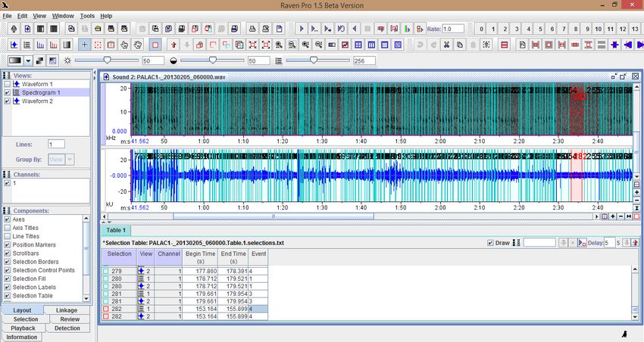Open the Tools menu
Viewport: 644px width, 342px height.
[x=87, y=16]
